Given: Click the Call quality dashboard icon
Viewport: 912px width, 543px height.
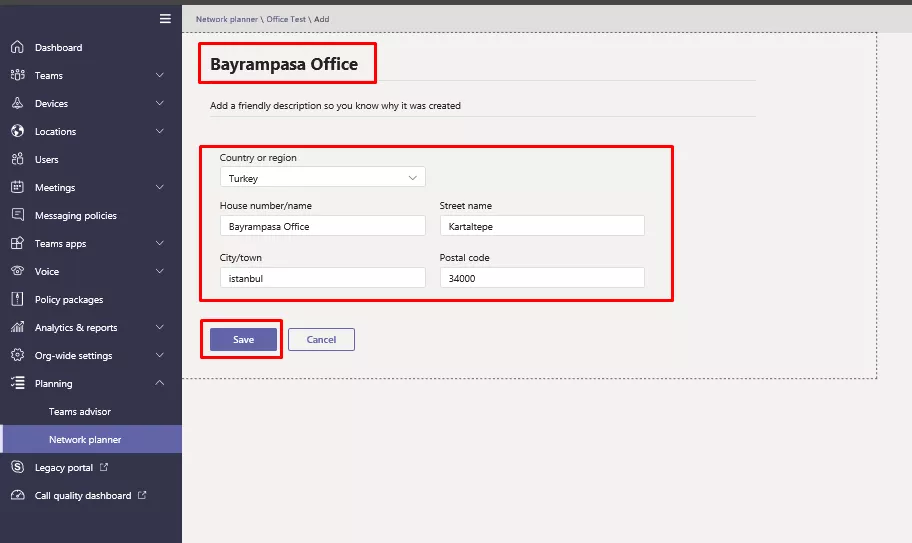Looking at the screenshot, I should coord(17,496).
